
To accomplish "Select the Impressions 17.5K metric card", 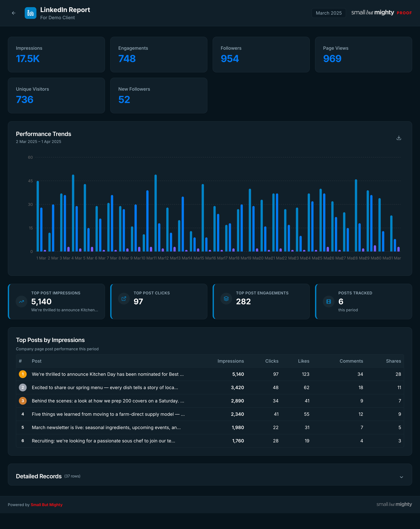I will click(x=56, y=54).
